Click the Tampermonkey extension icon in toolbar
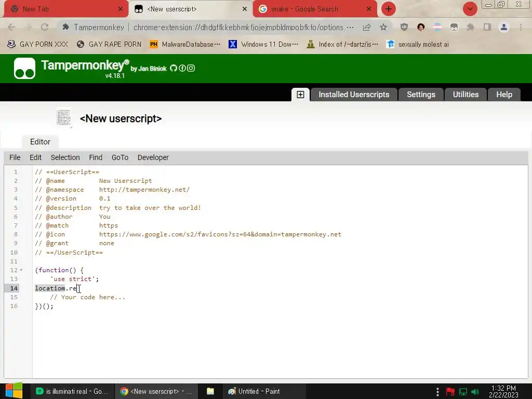The image size is (532, 399). click(x=454, y=27)
